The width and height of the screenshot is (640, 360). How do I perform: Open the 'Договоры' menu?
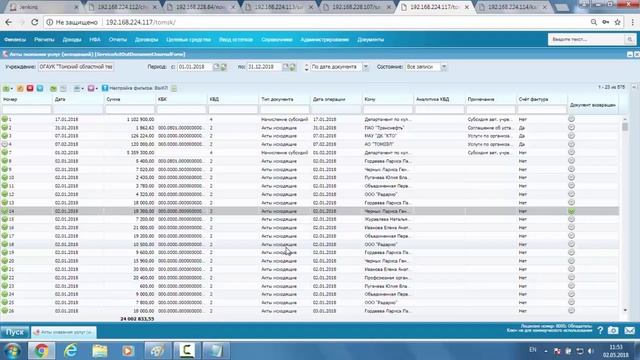click(x=147, y=40)
